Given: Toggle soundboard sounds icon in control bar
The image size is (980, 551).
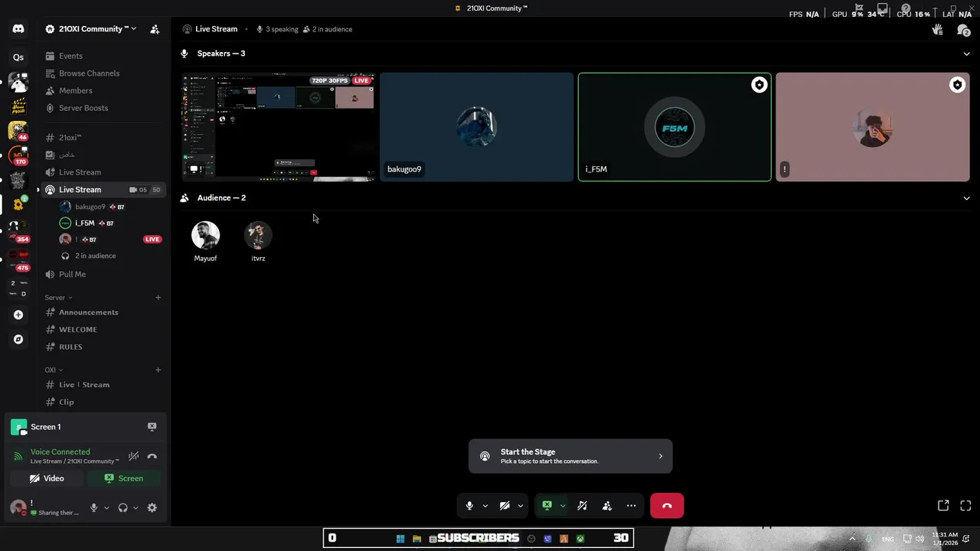Looking at the screenshot, I should [x=583, y=506].
